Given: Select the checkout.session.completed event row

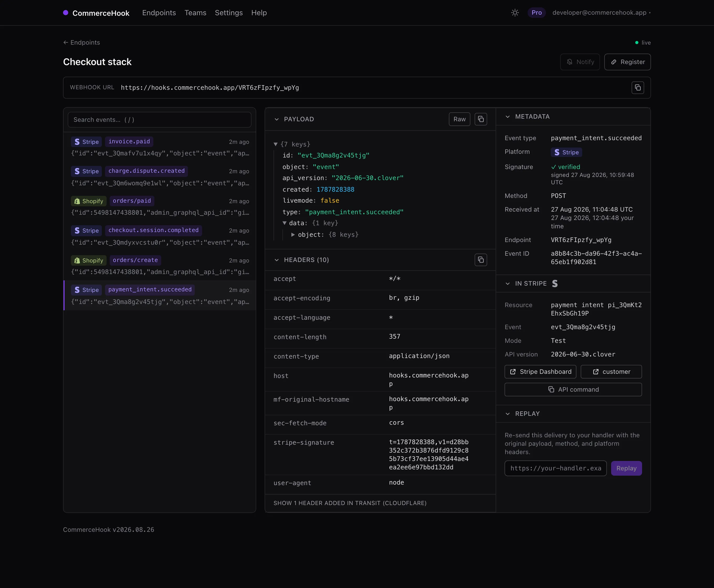Looking at the screenshot, I should pos(160,236).
